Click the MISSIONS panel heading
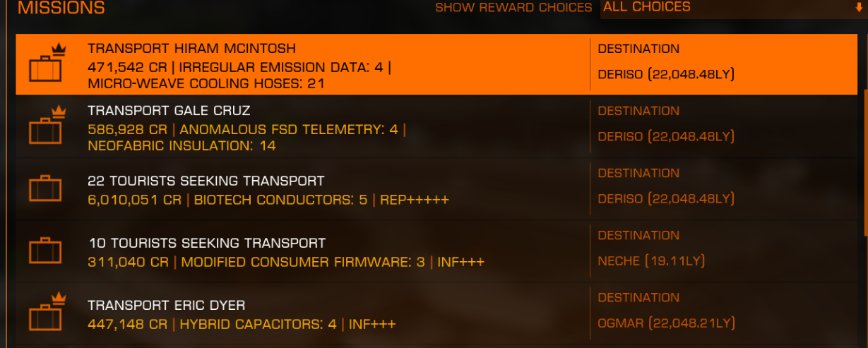The width and height of the screenshot is (868, 348). coord(61,8)
